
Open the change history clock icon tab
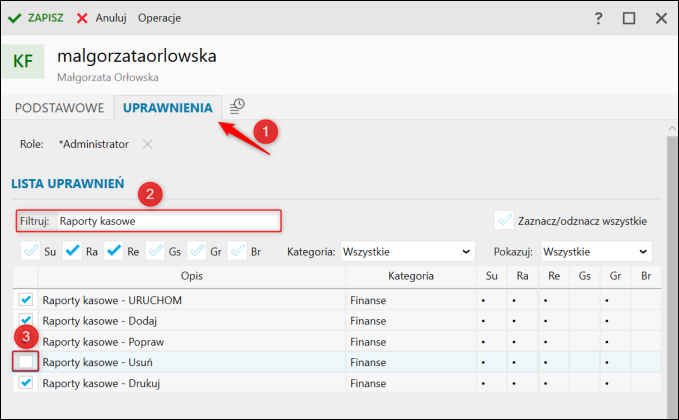pyautogui.click(x=237, y=107)
